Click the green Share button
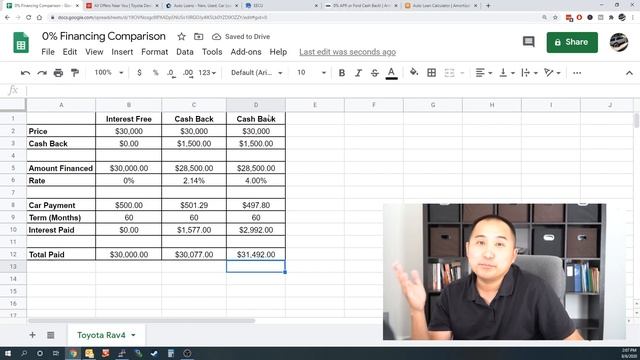This screenshot has width=640, height=360. tap(572, 42)
